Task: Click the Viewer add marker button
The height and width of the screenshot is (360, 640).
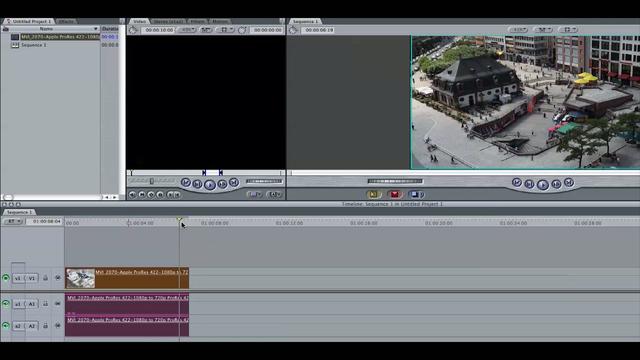Action: [160, 195]
